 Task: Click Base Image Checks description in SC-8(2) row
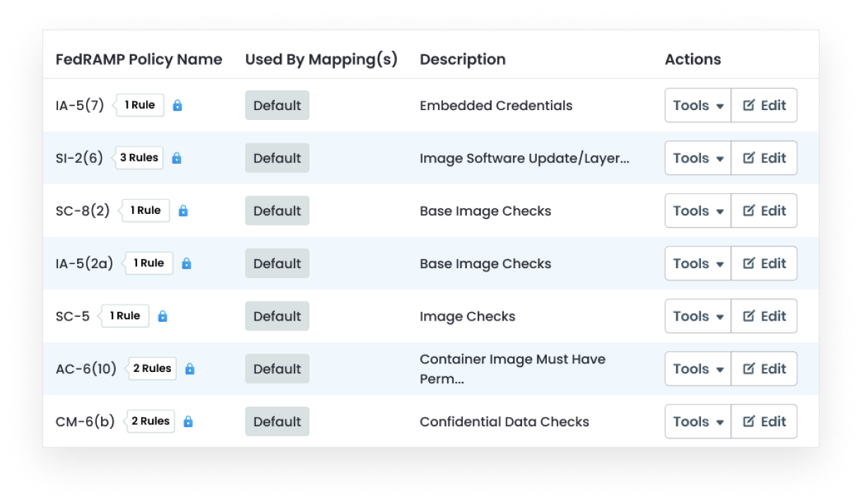tap(485, 210)
